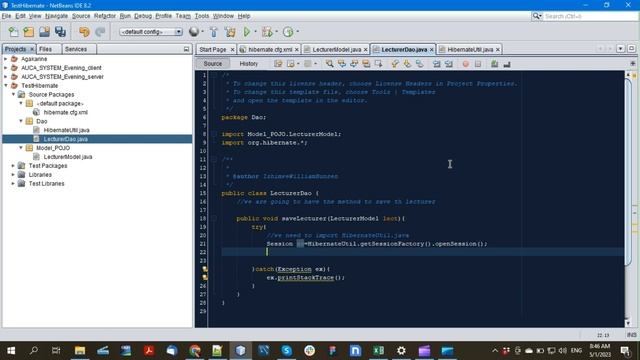This screenshot has height=360, width=640.
Task: Click the Last Edit icon in editor toolbar
Action: point(278,64)
